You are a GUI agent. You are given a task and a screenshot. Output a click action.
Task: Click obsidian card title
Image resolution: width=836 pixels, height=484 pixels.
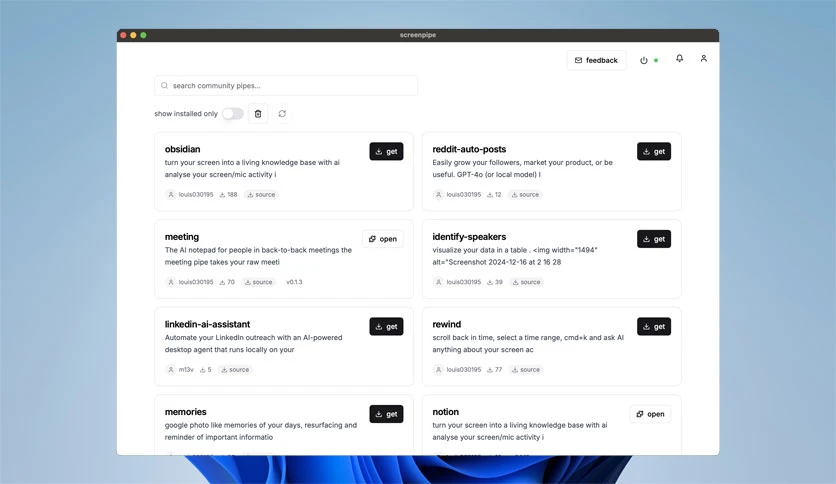(182, 149)
